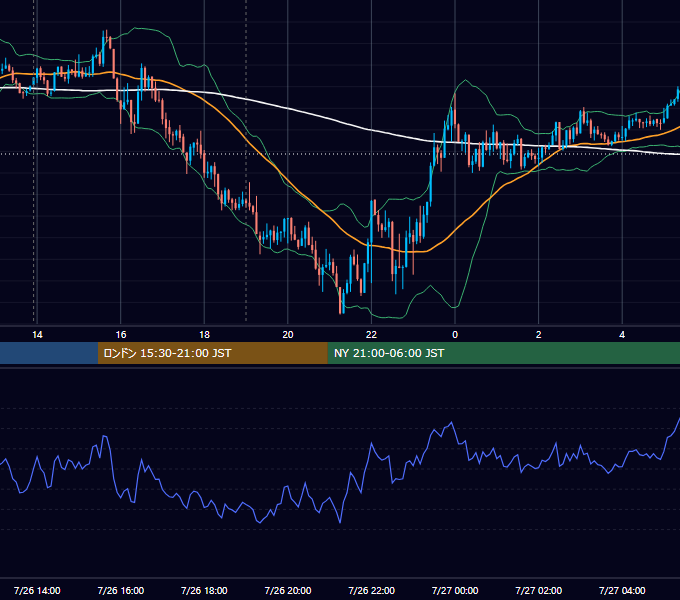680x600 pixels.
Task: Select the 4 hour axis label
Action: (x=622, y=335)
